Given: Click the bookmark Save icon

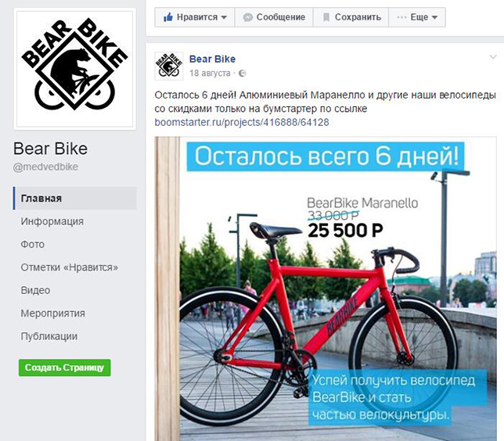Looking at the screenshot, I should pyautogui.click(x=326, y=17).
